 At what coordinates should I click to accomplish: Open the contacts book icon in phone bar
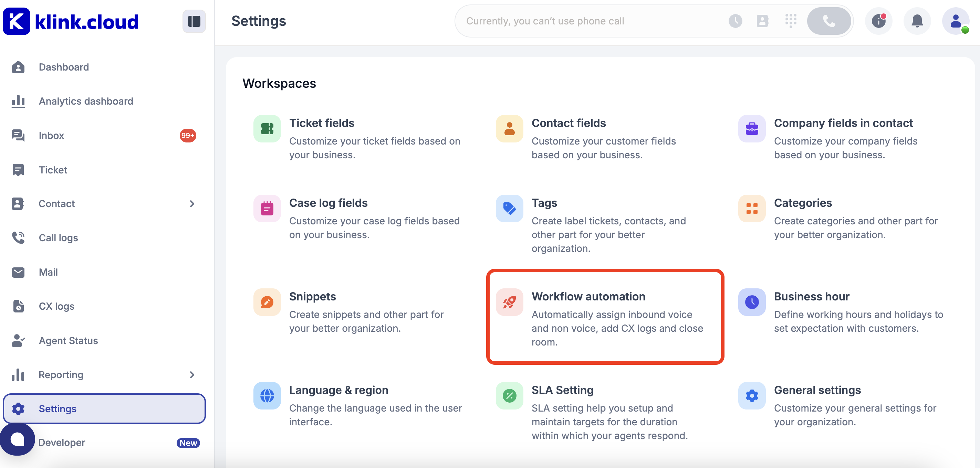point(762,21)
